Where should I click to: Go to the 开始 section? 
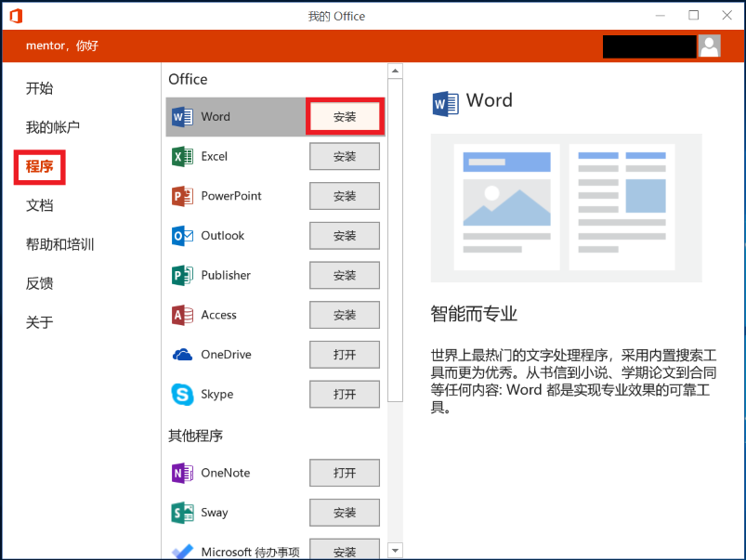pos(40,88)
